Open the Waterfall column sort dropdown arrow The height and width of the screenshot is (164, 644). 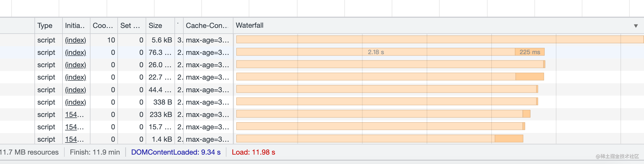click(636, 26)
